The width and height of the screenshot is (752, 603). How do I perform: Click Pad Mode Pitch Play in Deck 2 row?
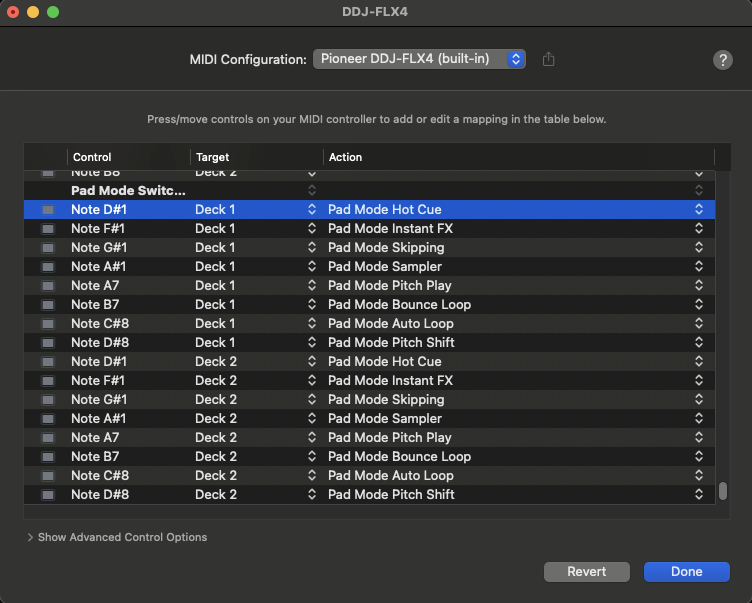pyautogui.click(x=390, y=437)
